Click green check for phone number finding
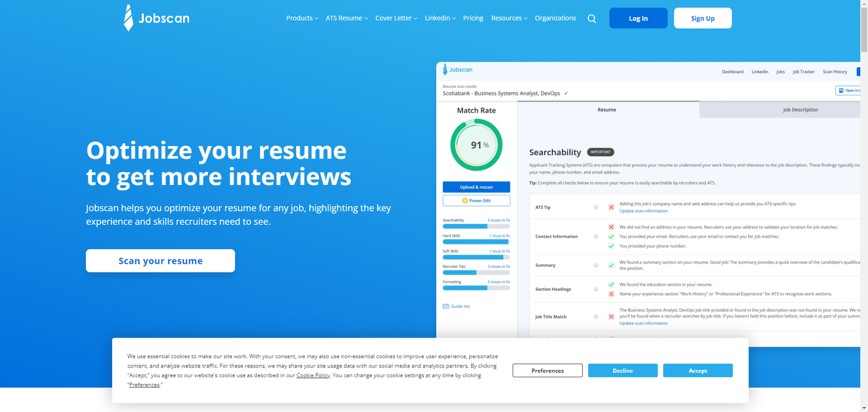Image resolution: width=868 pixels, height=412 pixels. (x=611, y=246)
